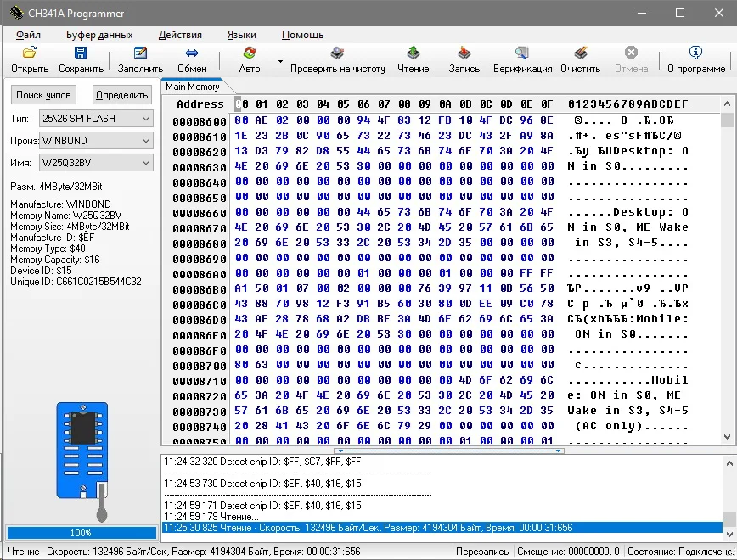Open the arrow next to Авто button
The width and height of the screenshot is (737, 560).
pos(280,61)
